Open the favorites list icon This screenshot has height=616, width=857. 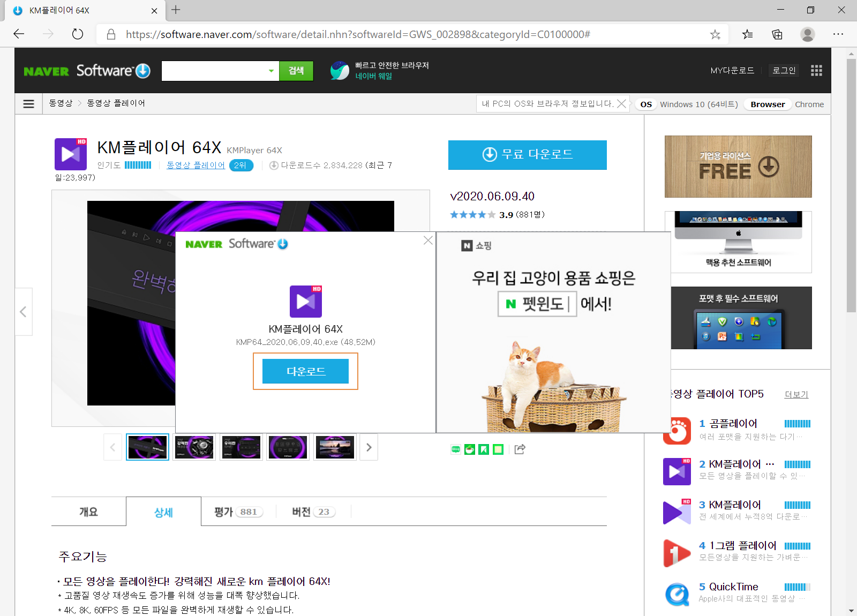747,34
